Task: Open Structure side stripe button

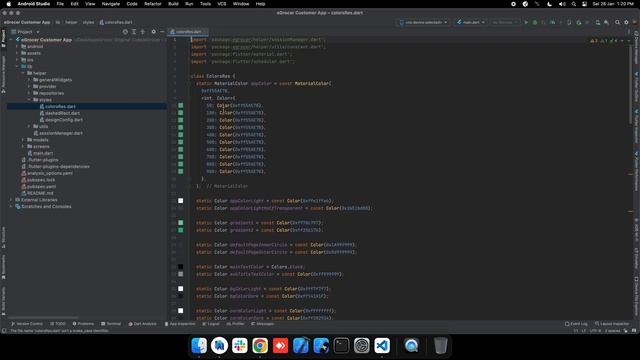Action: pos(3,238)
